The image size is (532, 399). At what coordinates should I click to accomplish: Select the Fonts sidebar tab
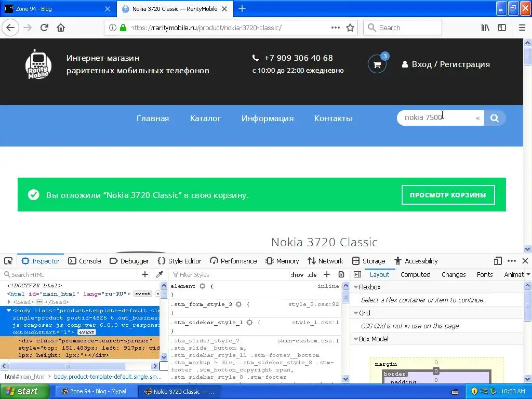(x=485, y=274)
